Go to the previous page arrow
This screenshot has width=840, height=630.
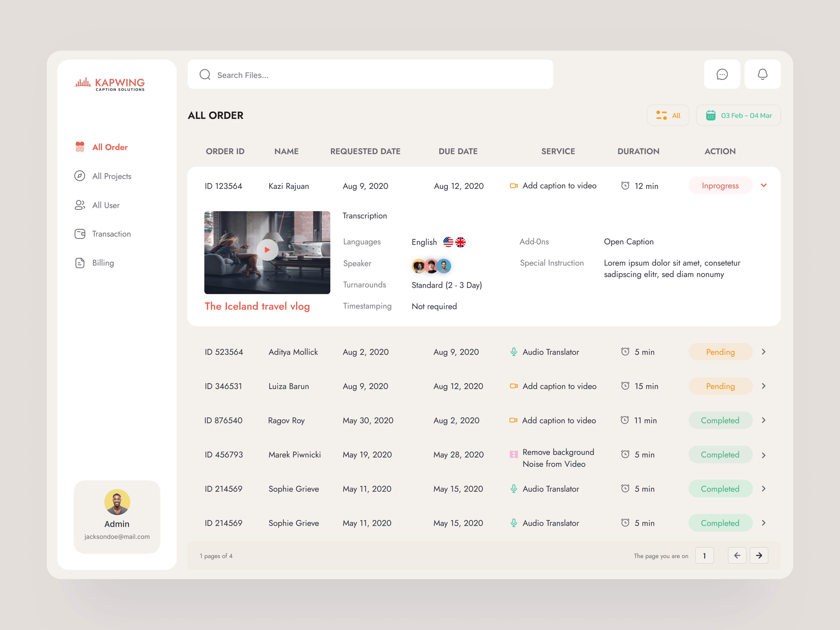(737, 556)
